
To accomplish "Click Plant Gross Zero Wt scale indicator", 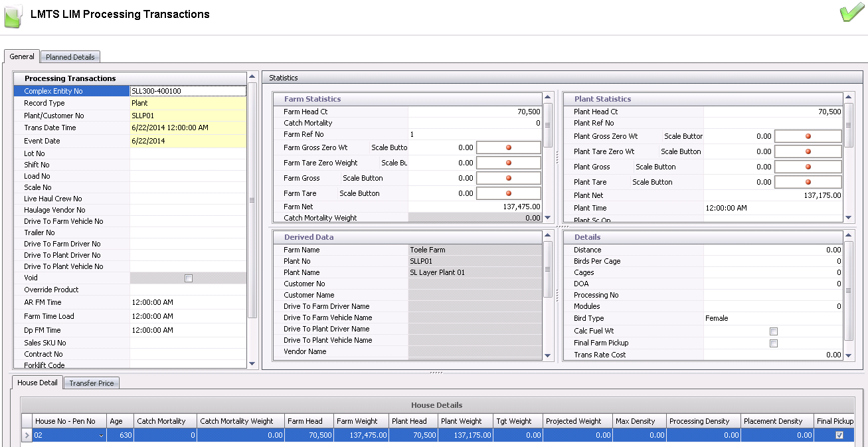I will pos(808,136).
